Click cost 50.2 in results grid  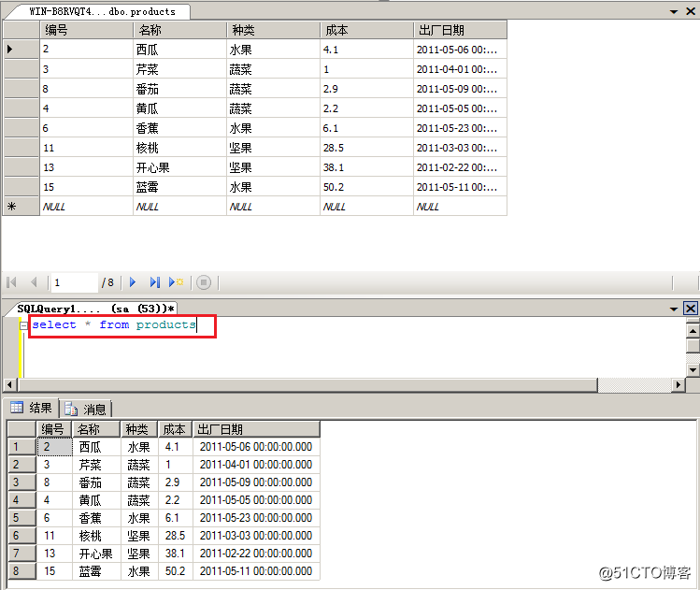click(175, 570)
